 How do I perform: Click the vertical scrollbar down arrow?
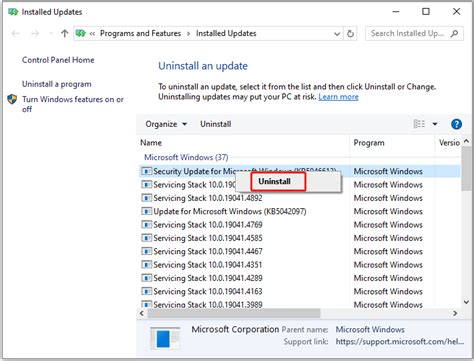pos(466,302)
